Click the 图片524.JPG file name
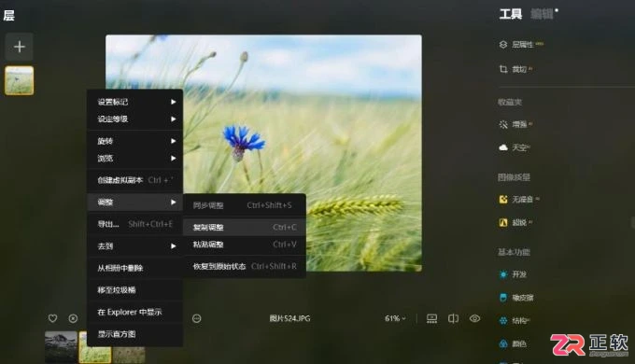635x364 pixels. [x=290, y=318]
